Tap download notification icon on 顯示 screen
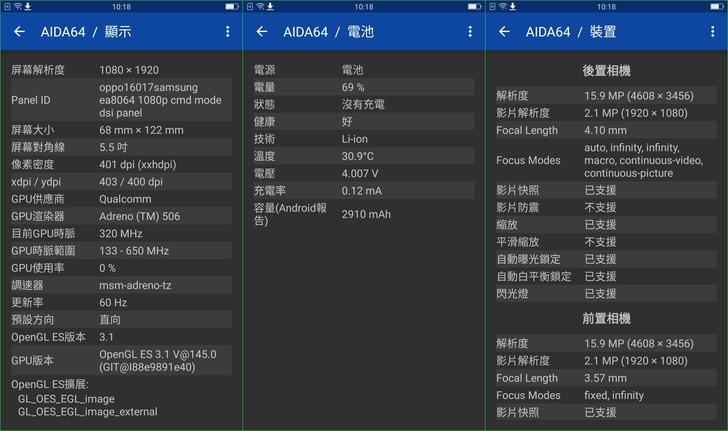728x431 pixels. (x=28, y=7)
